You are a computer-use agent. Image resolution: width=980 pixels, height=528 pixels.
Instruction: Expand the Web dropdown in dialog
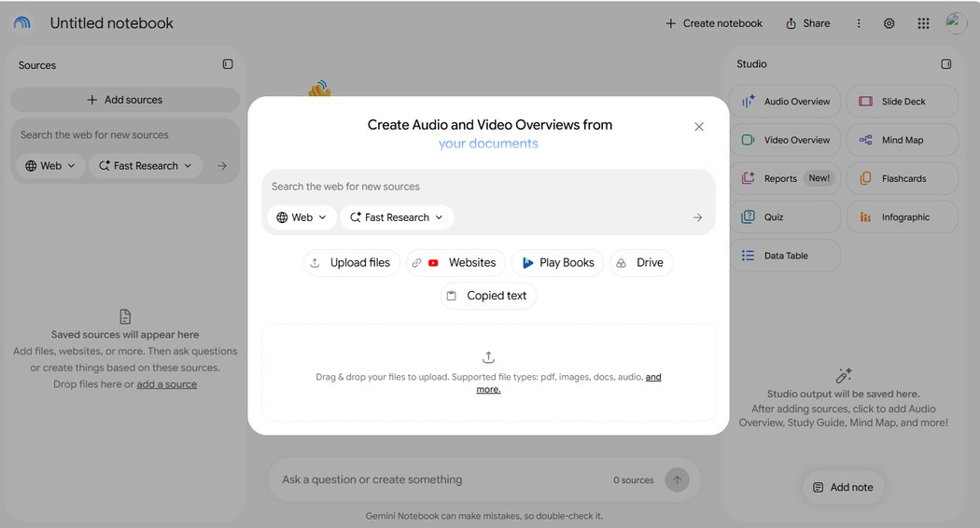click(301, 217)
